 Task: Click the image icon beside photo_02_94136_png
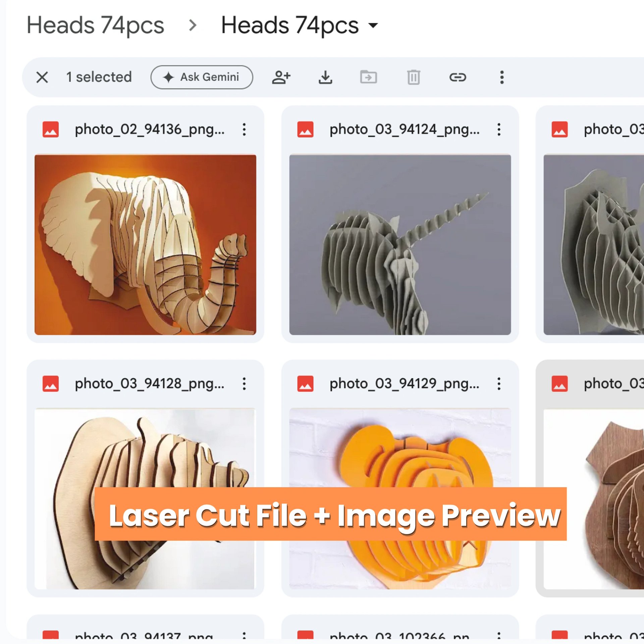[51, 129]
